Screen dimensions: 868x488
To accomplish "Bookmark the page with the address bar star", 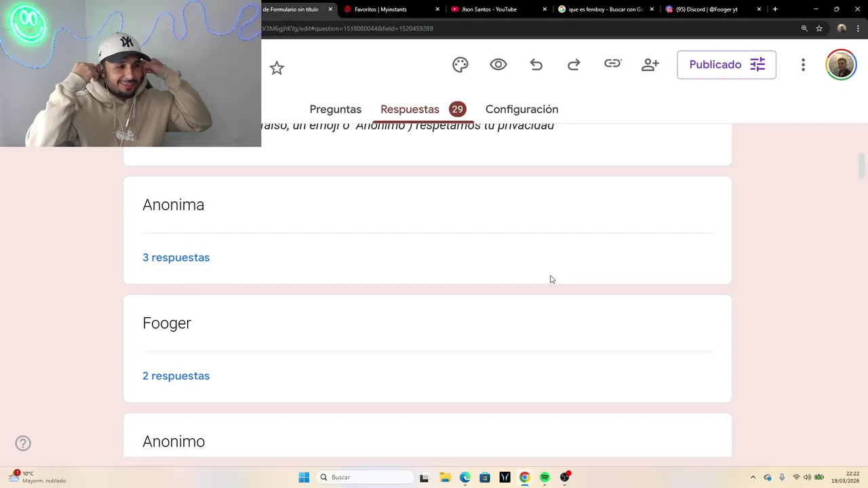I will tap(819, 28).
